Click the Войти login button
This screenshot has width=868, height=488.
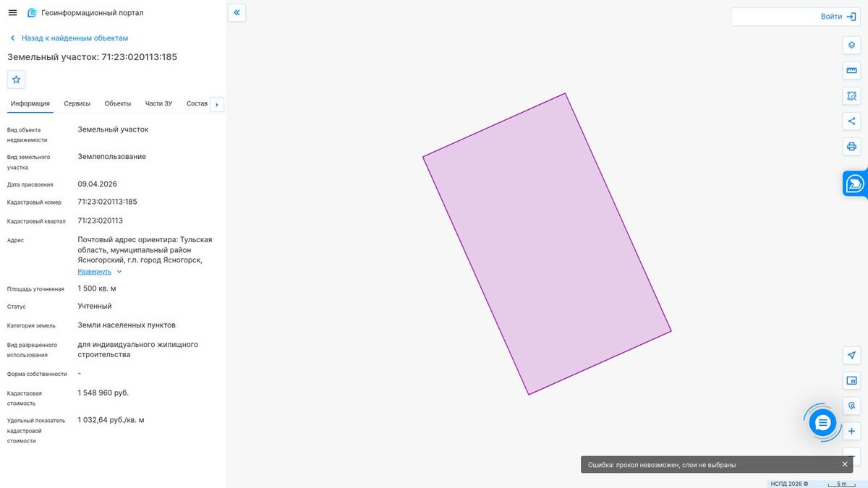coord(795,17)
